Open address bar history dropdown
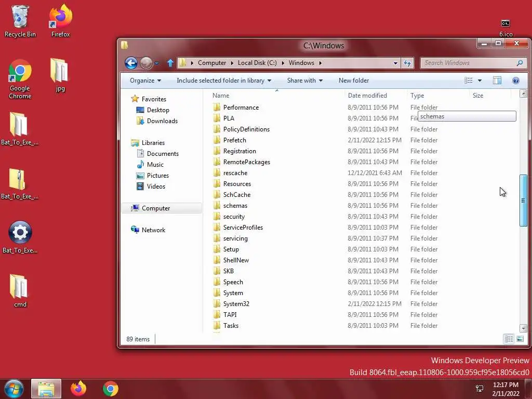The width and height of the screenshot is (532, 399). (x=395, y=63)
